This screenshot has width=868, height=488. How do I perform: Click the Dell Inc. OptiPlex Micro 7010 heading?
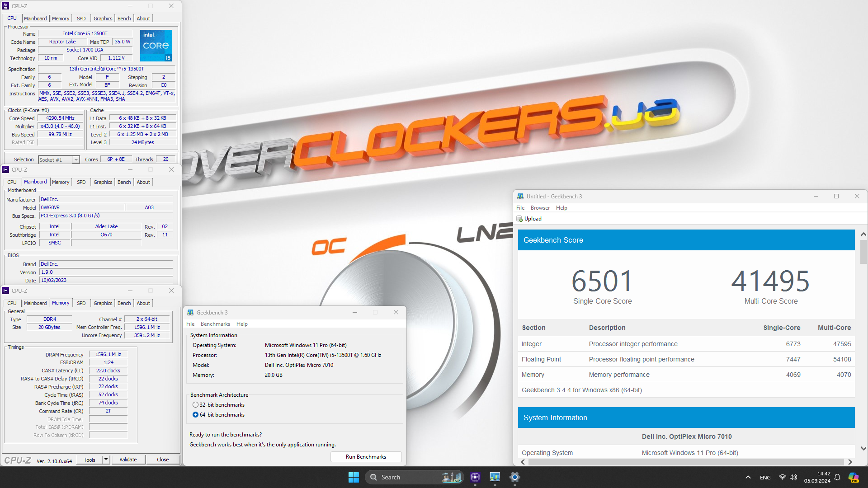[687, 436]
